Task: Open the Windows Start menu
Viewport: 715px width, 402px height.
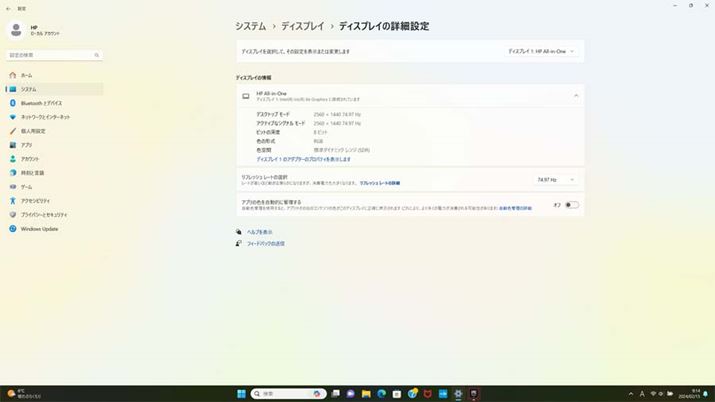Action: 241,394
